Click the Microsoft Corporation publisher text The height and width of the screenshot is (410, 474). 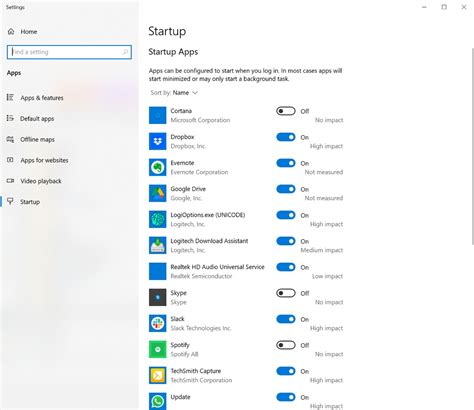200,120
